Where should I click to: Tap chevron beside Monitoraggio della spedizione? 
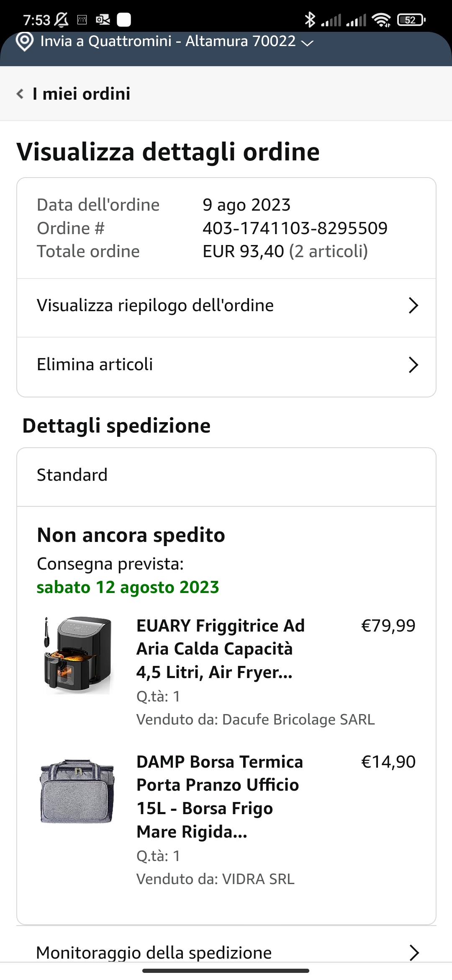(x=414, y=952)
